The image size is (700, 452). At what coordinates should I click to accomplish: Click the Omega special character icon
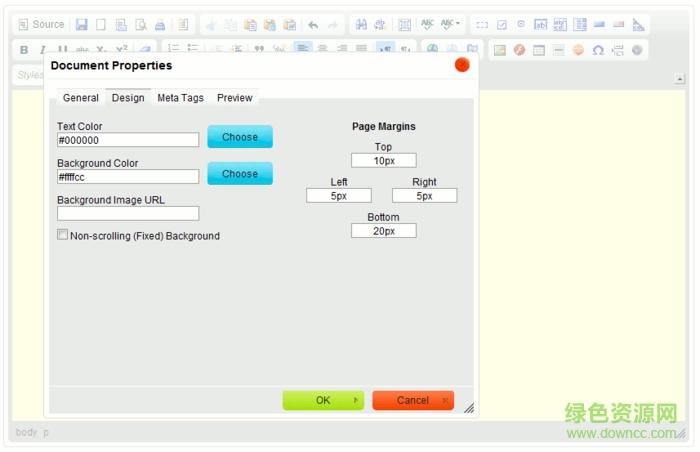coord(598,50)
